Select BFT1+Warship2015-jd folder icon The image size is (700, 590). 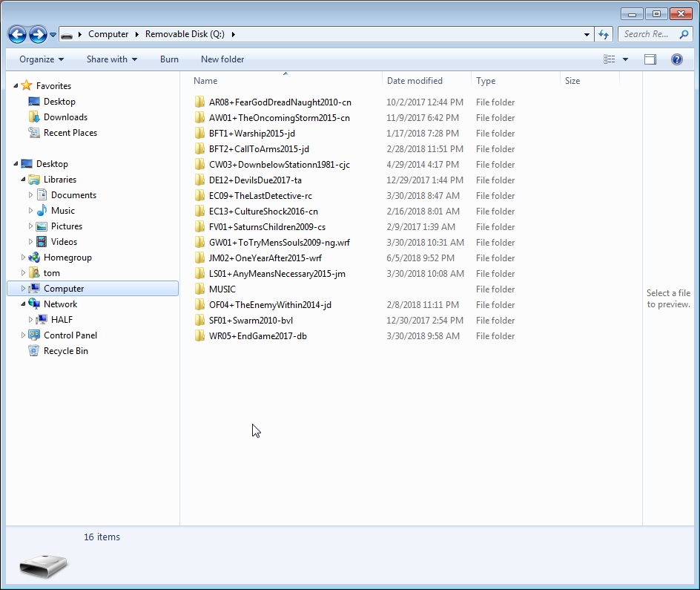(199, 134)
